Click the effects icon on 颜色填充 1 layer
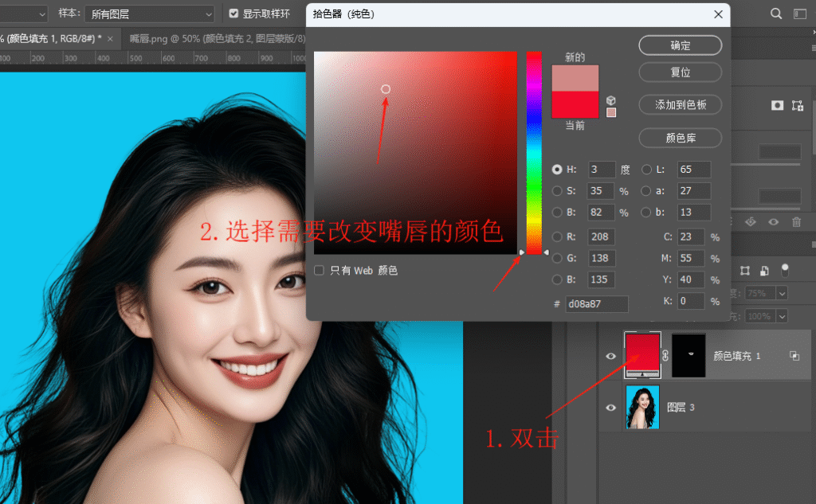 pos(794,356)
